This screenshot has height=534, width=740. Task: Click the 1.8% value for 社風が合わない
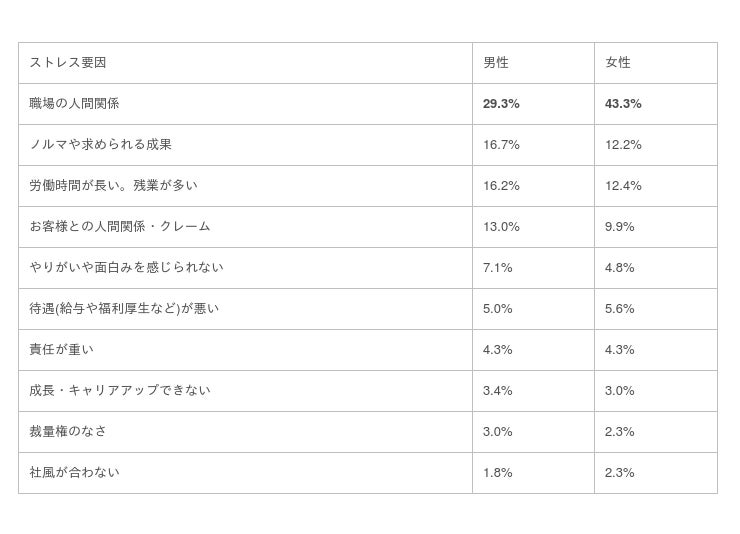pos(497,473)
